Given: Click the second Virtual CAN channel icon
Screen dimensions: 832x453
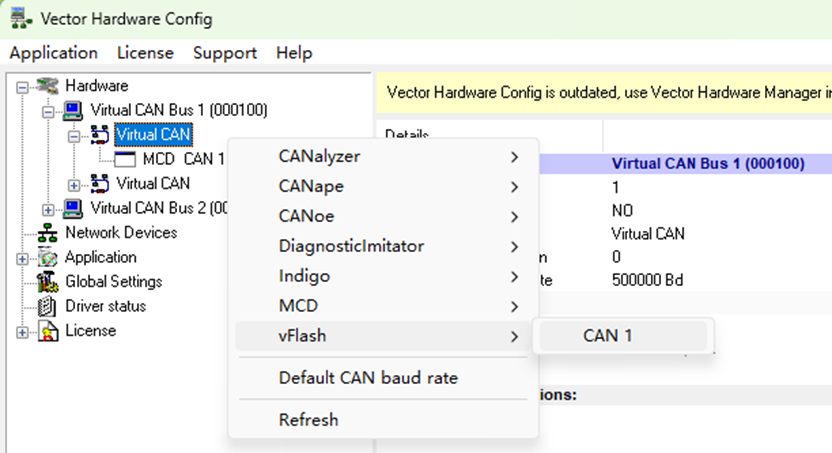Looking at the screenshot, I should [99, 184].
